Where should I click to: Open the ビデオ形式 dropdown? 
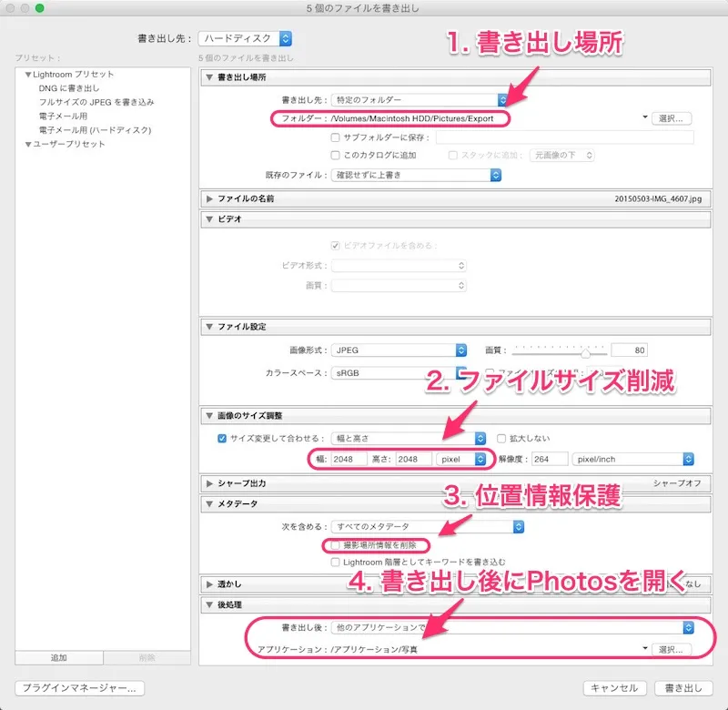(x=399, y=266)
